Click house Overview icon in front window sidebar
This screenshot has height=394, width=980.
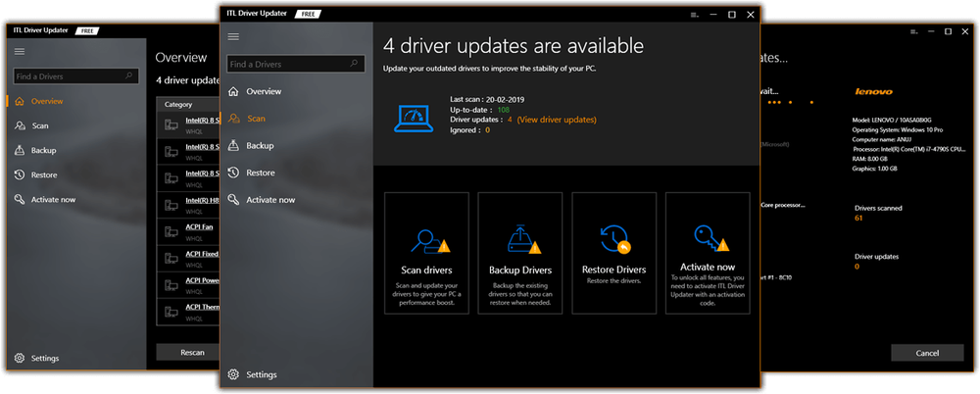(x=233, y=91)
